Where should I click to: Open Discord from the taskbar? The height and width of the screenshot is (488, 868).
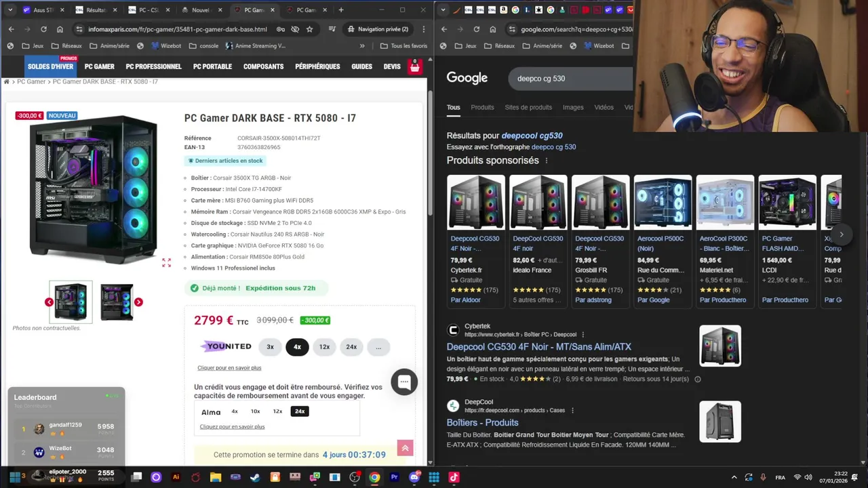414,477
